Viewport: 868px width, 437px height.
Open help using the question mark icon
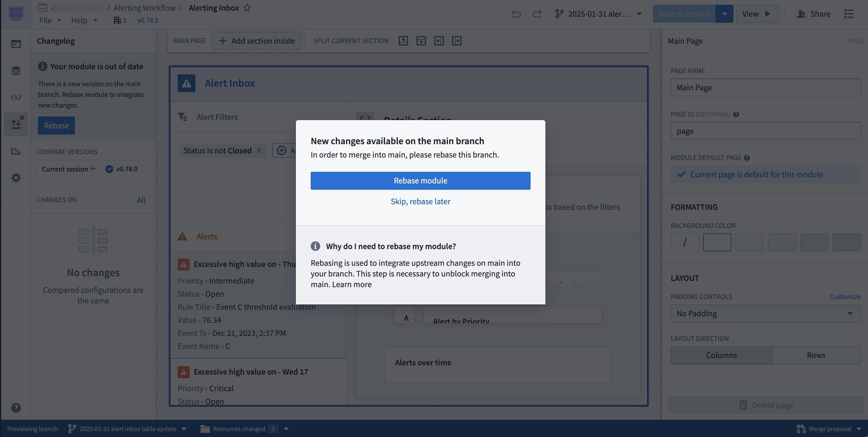pos(16,408)
